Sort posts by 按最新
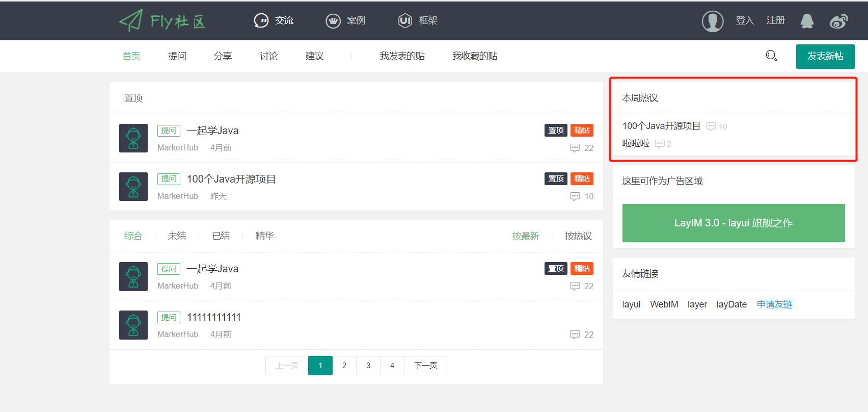 tap(526, 236)
